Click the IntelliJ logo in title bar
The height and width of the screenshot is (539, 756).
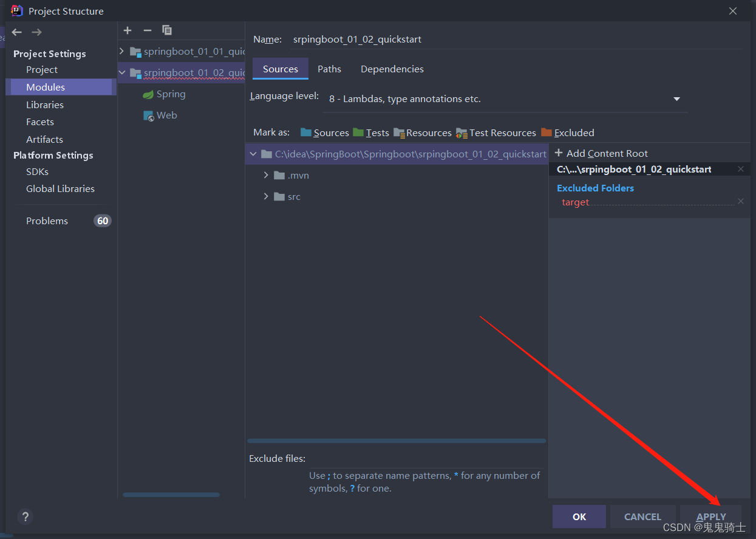[17, 10]
